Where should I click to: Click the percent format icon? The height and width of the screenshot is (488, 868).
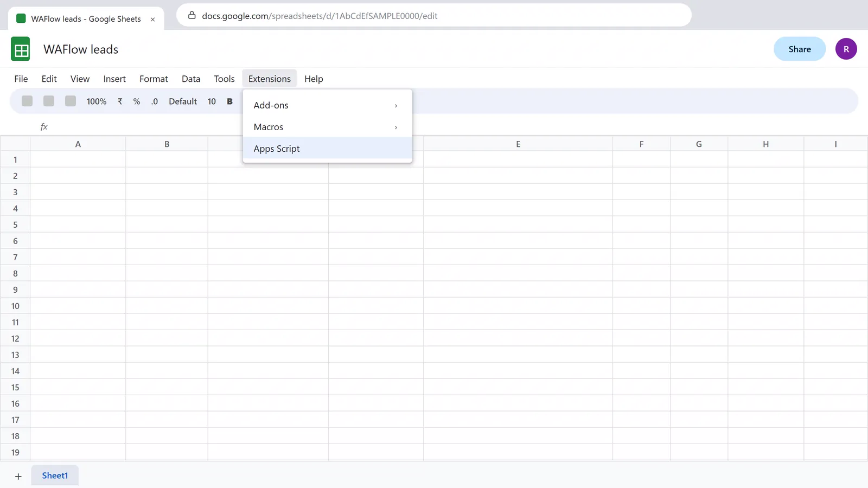[x=137, y=101]
